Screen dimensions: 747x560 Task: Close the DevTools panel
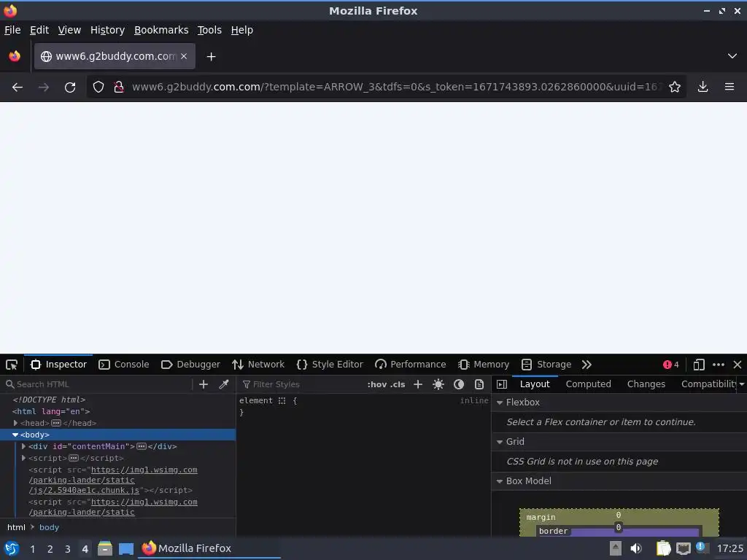738,365
